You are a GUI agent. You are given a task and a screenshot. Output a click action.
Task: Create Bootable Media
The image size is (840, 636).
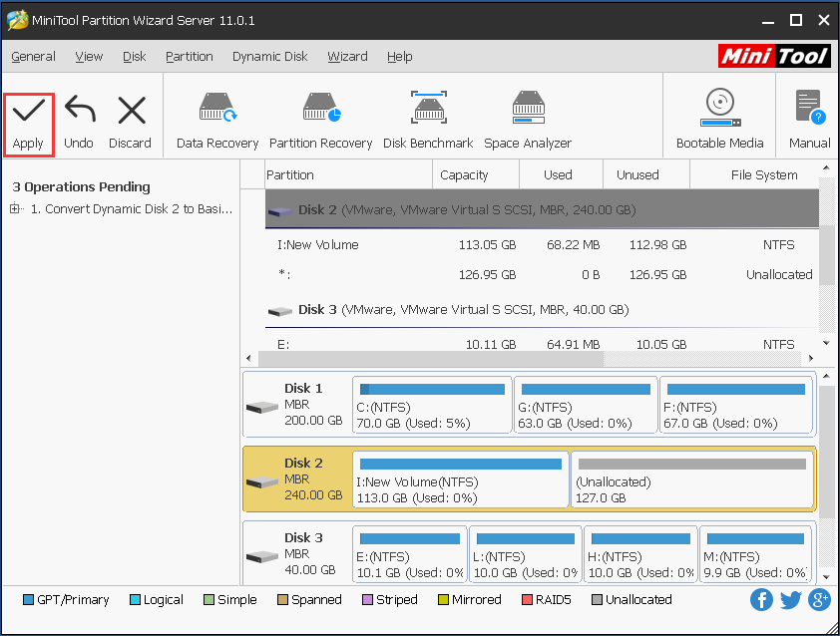point(720,119)
